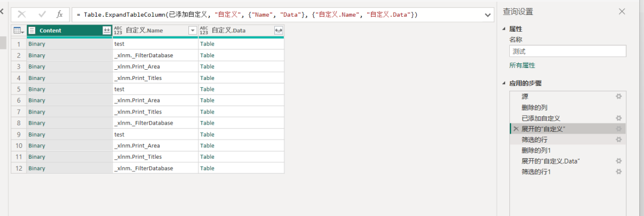Click _xlnm.Print_Area in row 6
This screenshot has width=644, height=216.
click(x=155, y=101)
